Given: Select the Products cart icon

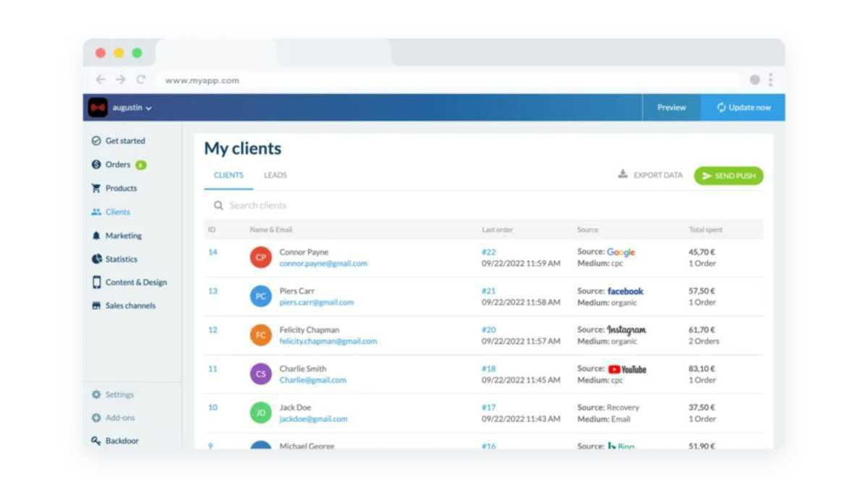Looking at the screenshot, I should [96, 188].
